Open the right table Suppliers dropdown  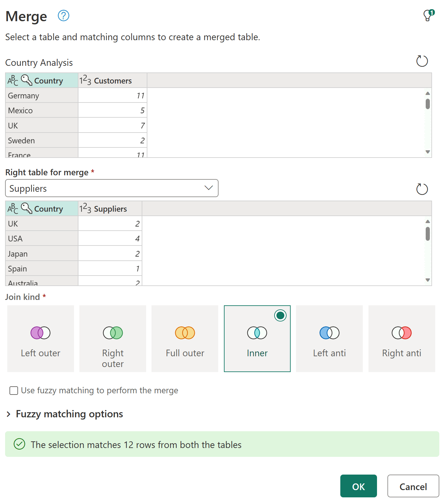(x=112, y=188)
